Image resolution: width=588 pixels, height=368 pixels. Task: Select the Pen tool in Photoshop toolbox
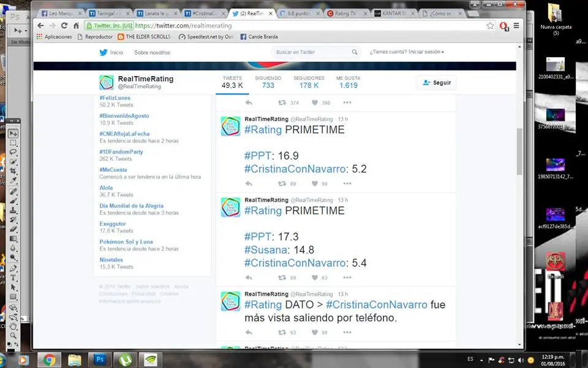click(13, 268)
